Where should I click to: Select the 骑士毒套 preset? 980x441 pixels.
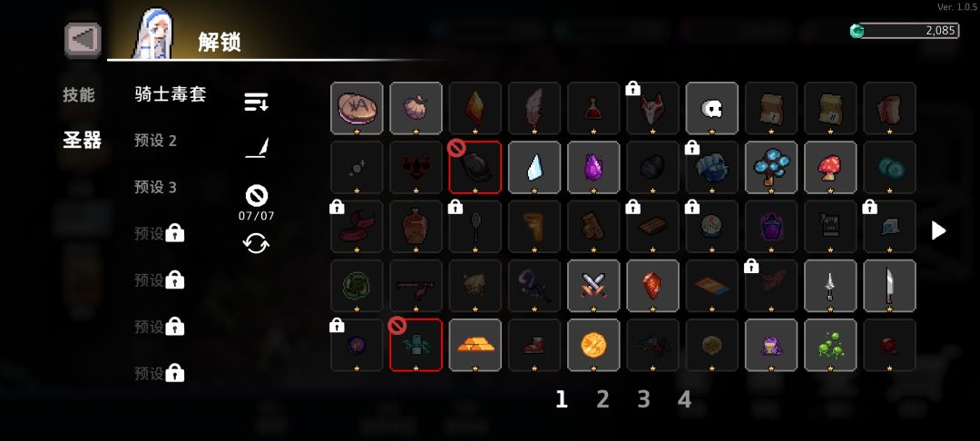(170, 95)
